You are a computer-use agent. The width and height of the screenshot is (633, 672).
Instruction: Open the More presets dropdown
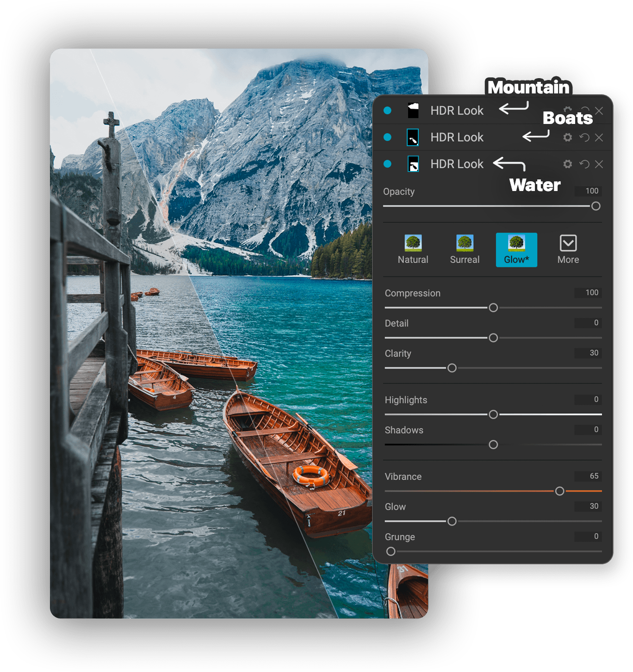coord(568,250)
